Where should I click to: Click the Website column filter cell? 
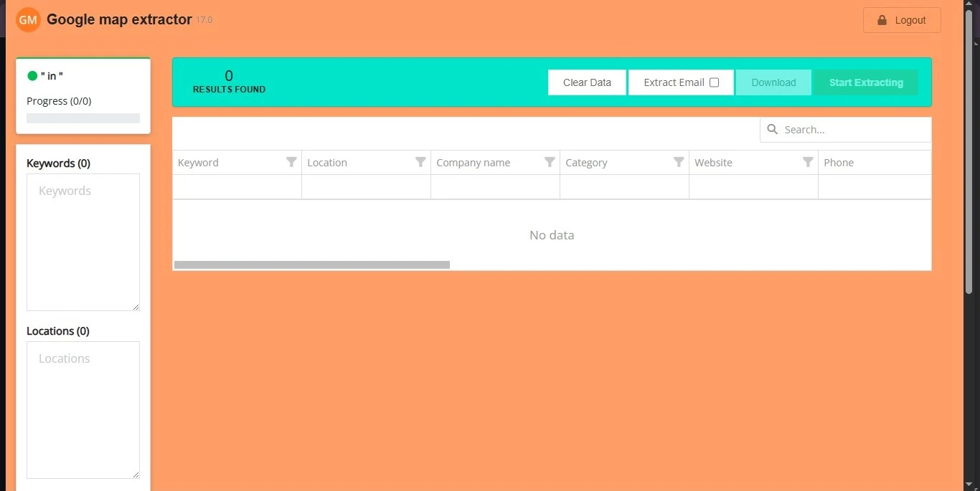click(753, 187)
